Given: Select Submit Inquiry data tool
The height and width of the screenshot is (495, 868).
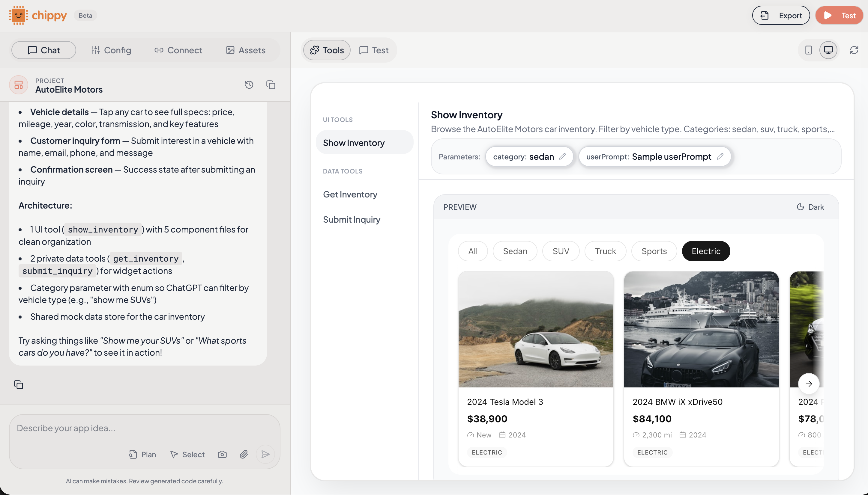Looking at the screenshot, I should point(364,219).
